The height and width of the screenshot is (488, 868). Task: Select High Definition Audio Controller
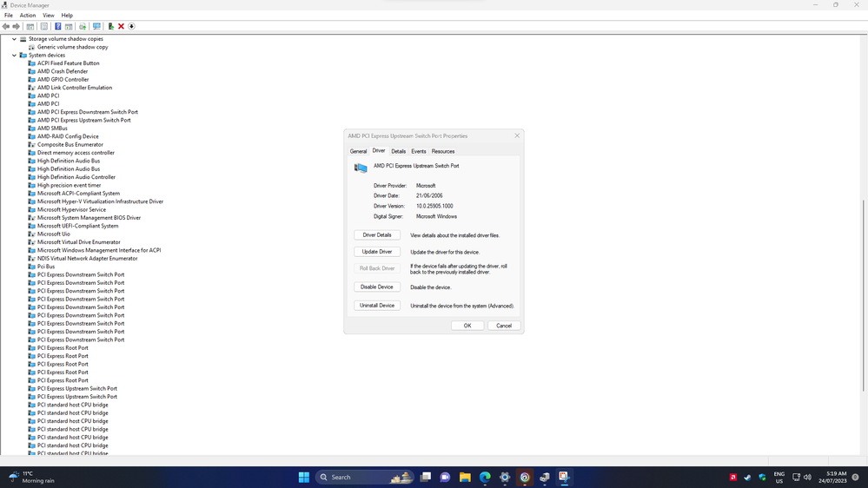(76, 177)
